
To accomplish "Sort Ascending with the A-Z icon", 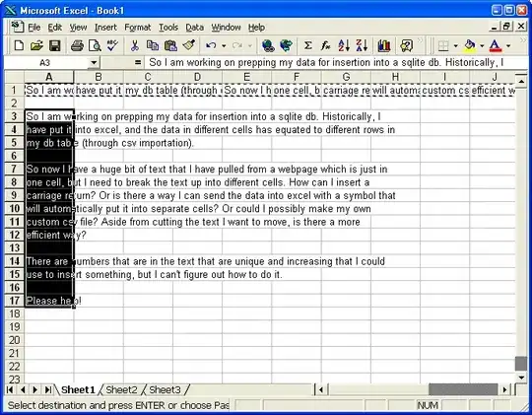I will tap(344, 45).
